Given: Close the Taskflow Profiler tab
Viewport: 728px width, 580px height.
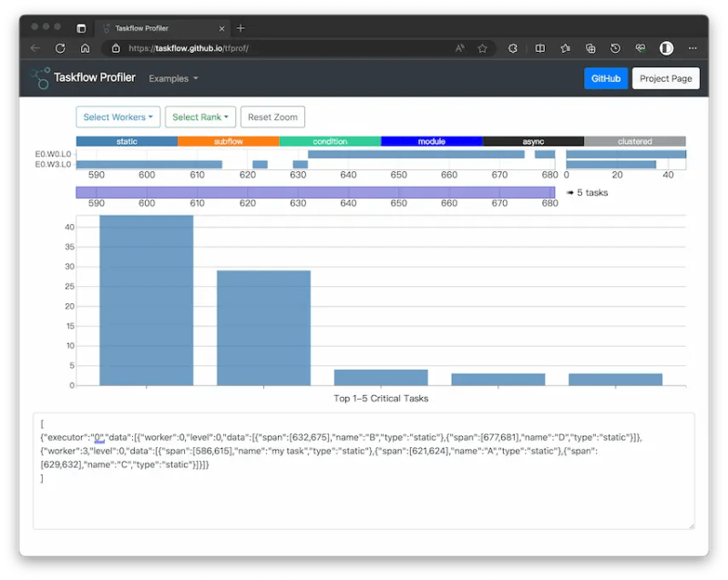Looking at the screenshot, I should point(222,29).
